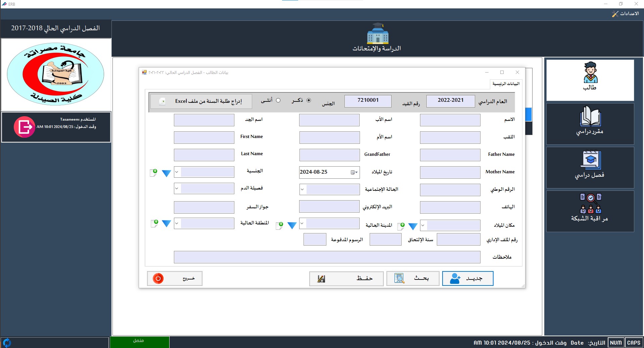
Task: Click the university faculty logo image
Action: tap(56, 74)
